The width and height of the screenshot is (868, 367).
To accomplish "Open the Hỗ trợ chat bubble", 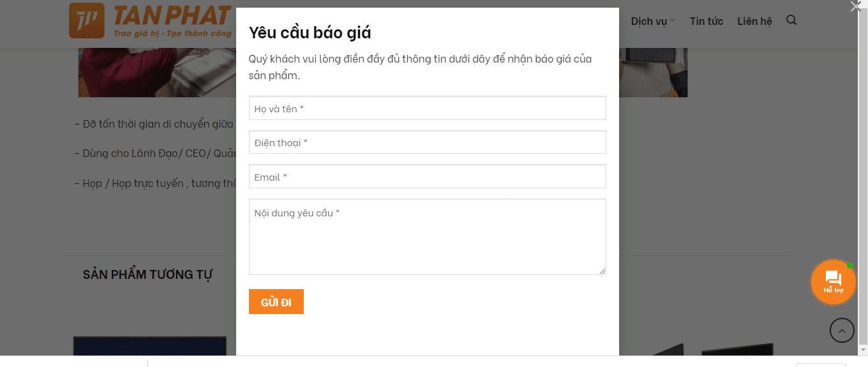I will click(x=833, y=281).
